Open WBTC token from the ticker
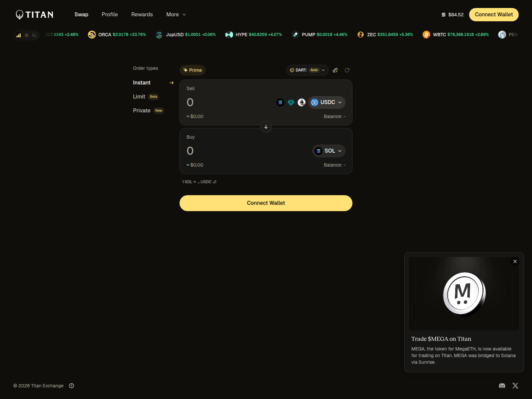Viewport: 532px width, 399px height. [x=456, y=35]
